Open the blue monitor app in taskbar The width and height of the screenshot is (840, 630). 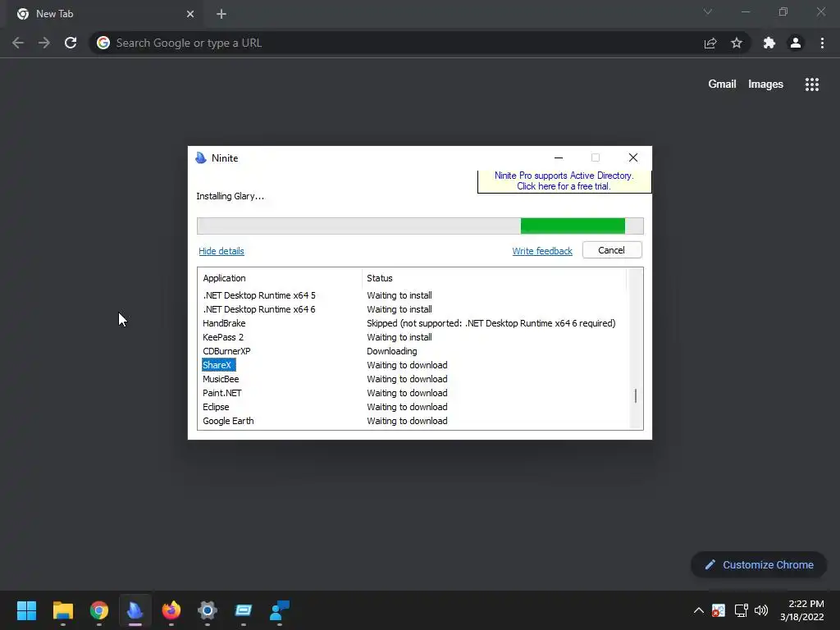coord(243,610)
